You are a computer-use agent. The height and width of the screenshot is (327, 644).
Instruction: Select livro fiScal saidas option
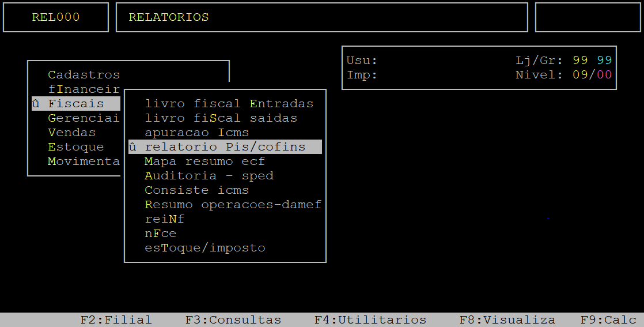coord(221,118)
